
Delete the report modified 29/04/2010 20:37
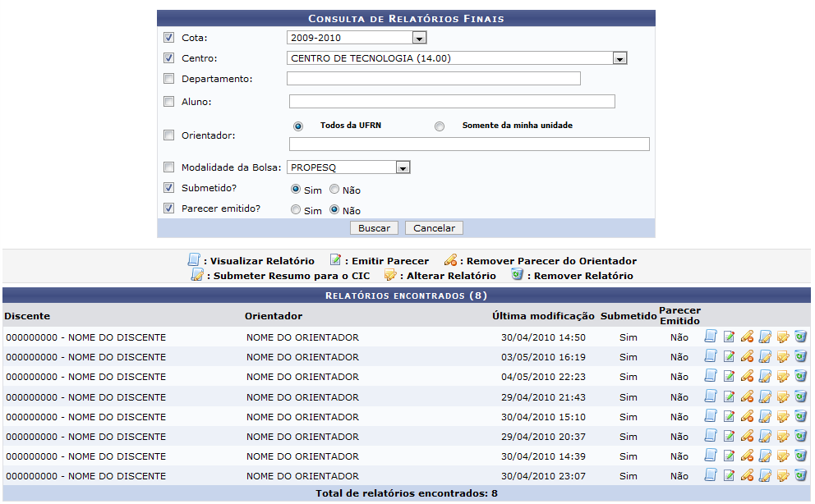click(800, 436)
